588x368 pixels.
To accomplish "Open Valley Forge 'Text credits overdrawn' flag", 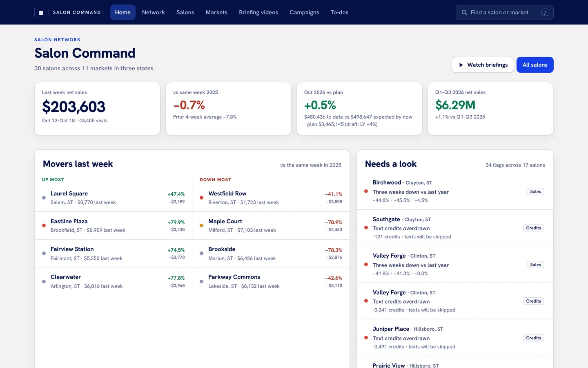I will pos(455,301).
